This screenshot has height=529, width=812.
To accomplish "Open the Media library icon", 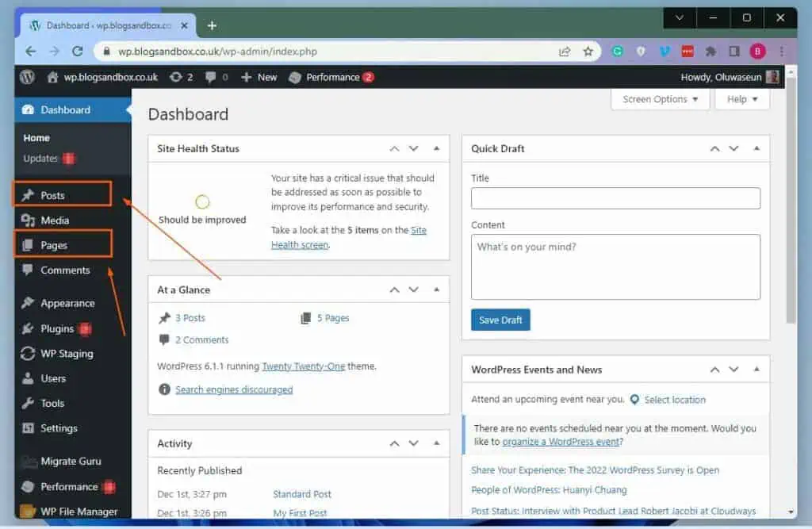I will coord(29,219).
